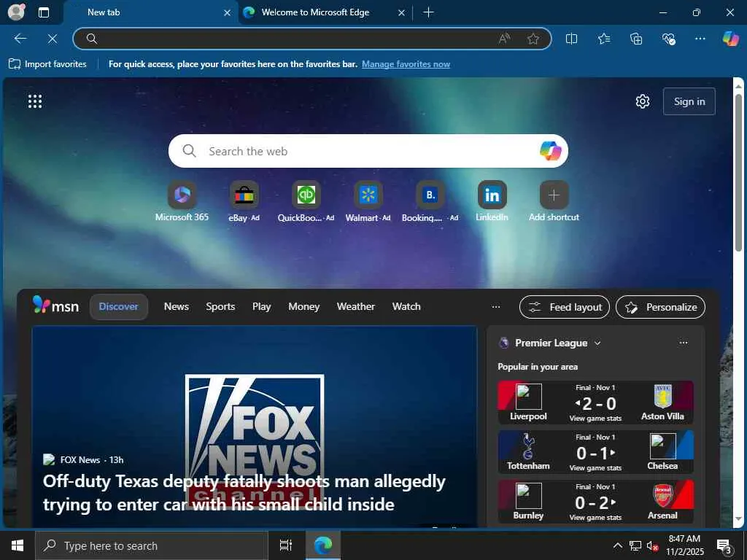The height and width of the screenshot is (560, 747).
Task: Select the Money feed tab
Action: (303, 307)
